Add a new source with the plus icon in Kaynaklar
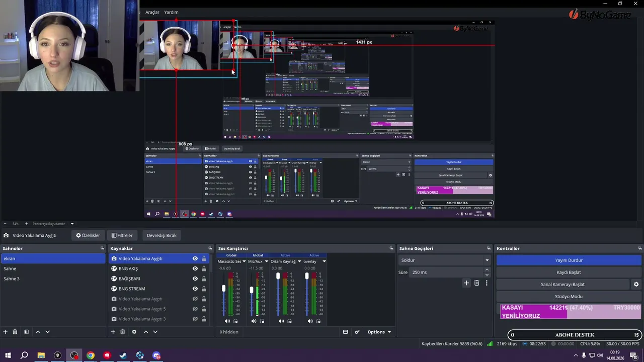Viewport: 644px width, 362px height. coord(113,332)
